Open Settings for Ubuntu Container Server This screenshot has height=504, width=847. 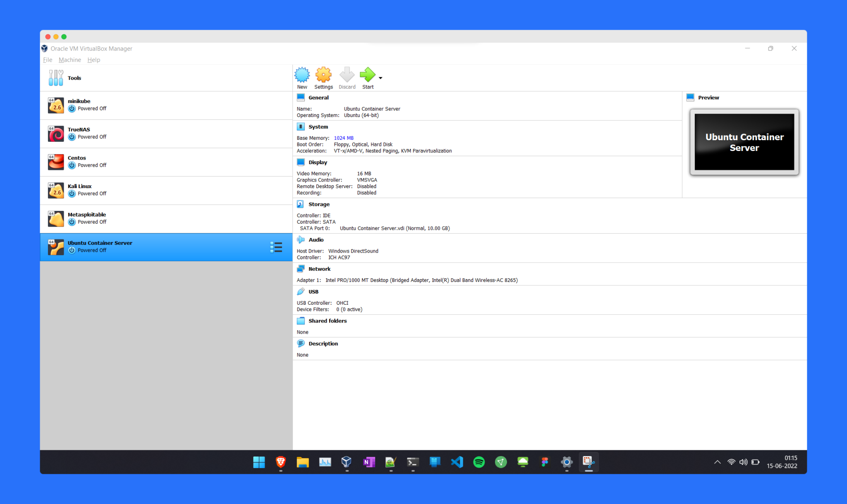click(x=323, y=77)
